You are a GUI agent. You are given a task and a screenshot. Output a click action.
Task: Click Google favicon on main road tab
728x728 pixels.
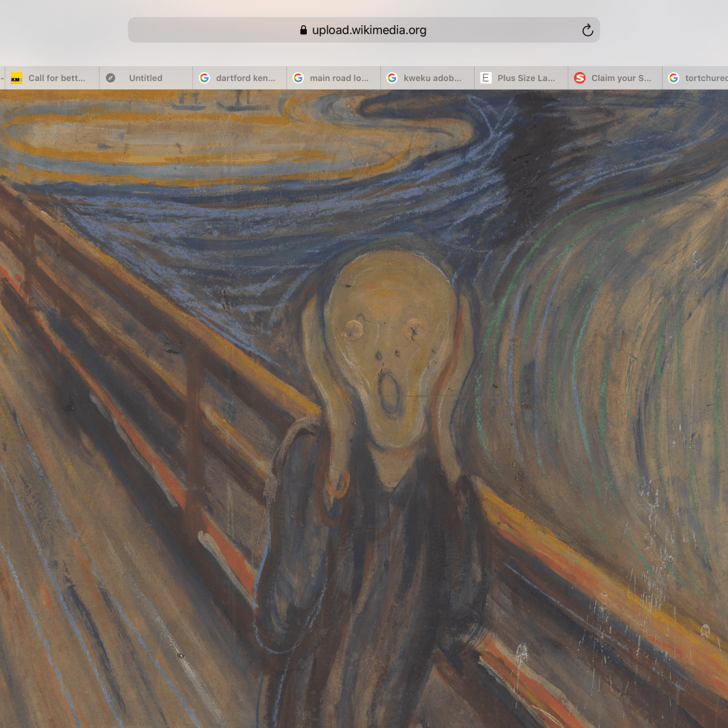(x=298, y=78)
